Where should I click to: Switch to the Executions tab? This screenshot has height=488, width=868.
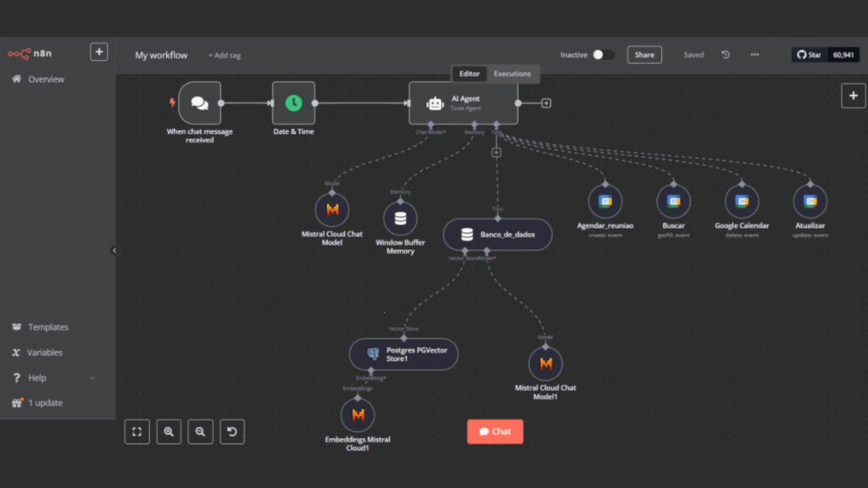(512, 74)
